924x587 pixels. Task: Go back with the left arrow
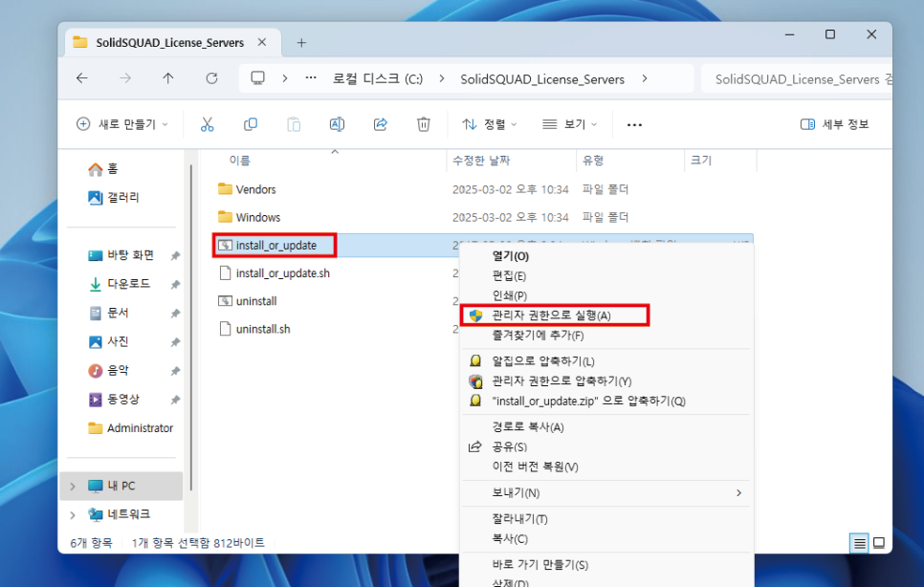click(82, 78)
